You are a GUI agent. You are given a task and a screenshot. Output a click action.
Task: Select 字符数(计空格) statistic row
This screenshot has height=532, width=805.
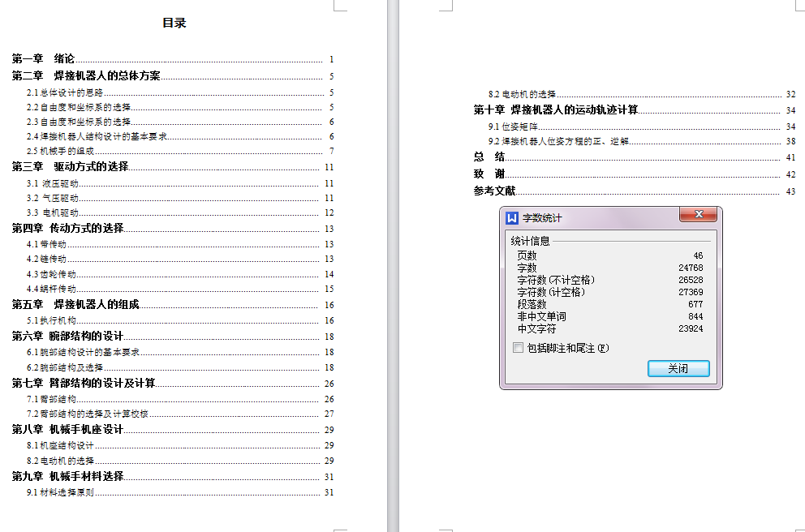610,292
